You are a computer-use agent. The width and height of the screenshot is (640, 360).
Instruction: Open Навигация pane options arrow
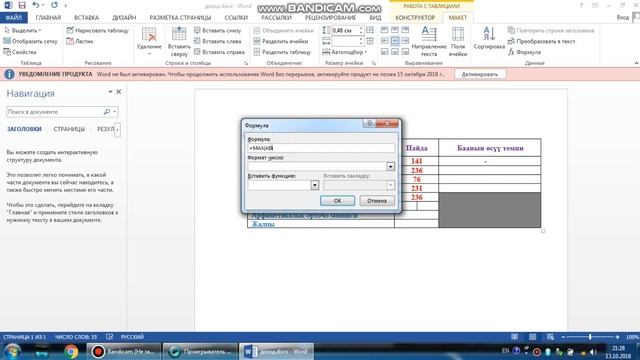(x=110, y=92)
